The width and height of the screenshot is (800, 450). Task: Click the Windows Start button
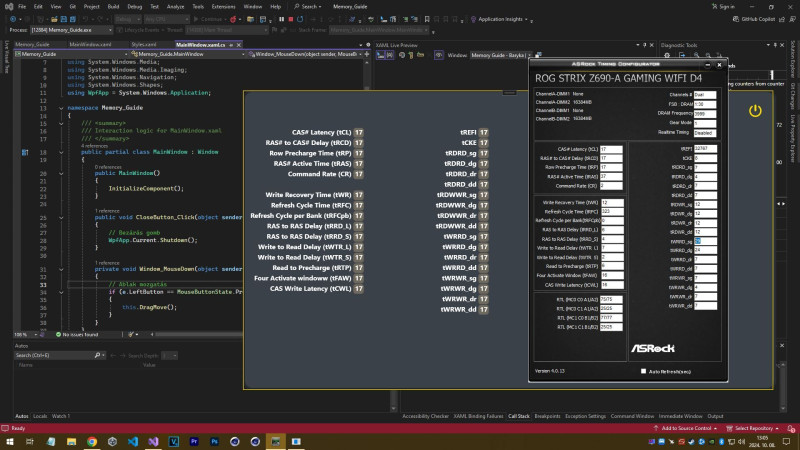point(10,441)
